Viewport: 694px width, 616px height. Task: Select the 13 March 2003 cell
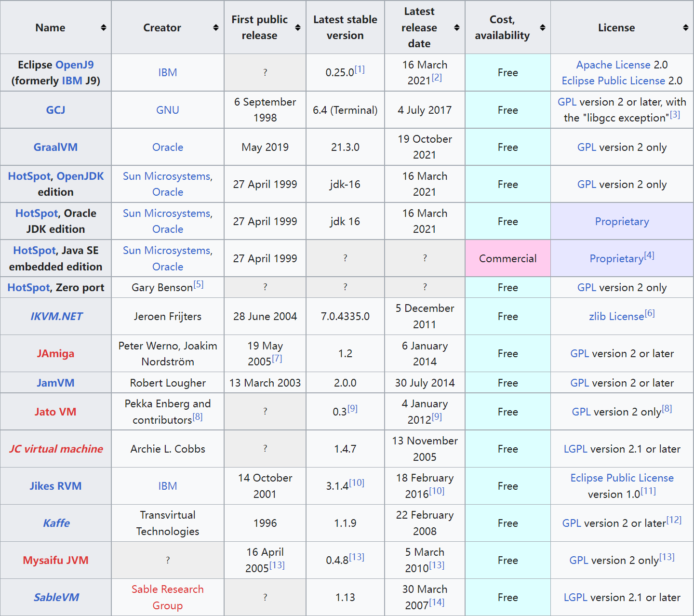tap(265, 383)
